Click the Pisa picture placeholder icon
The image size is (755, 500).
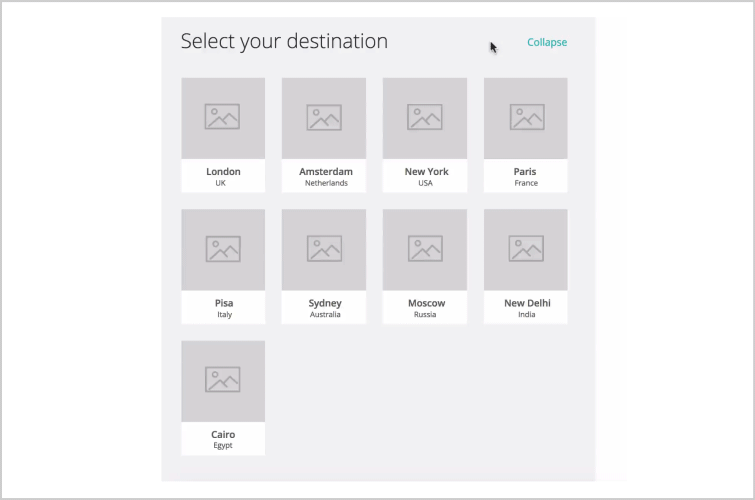pyautogui.click(x=223, y=249)
